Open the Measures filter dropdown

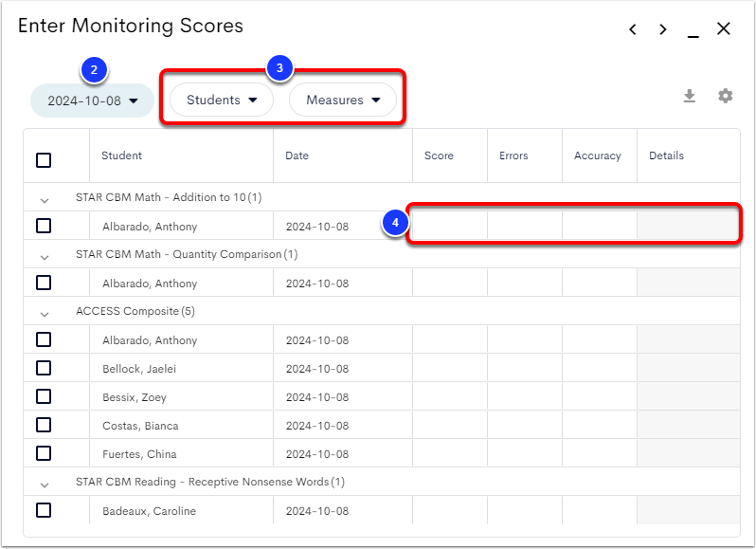343,100
